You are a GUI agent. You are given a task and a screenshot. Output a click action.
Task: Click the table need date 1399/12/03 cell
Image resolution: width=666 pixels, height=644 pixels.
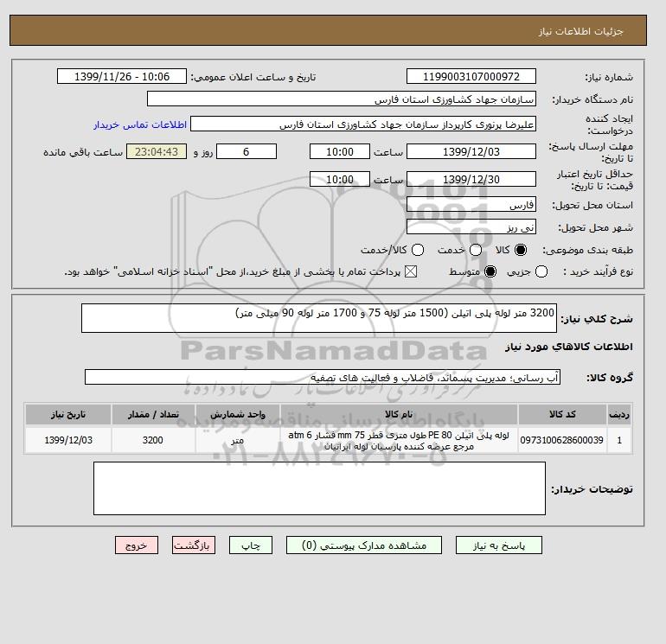click(x=68, y=440)
